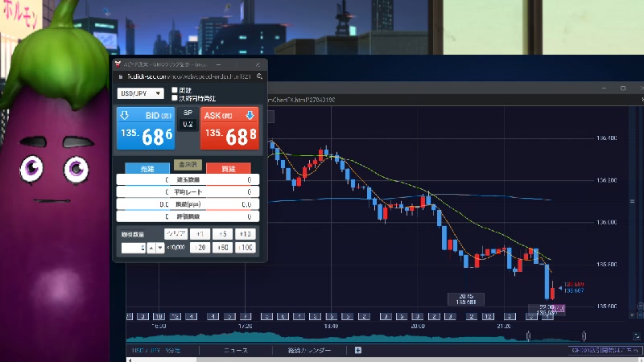The width and height of the screenshot is (644, 362).
Task: Click the trade quantity input field
Action: coord(133,248)
